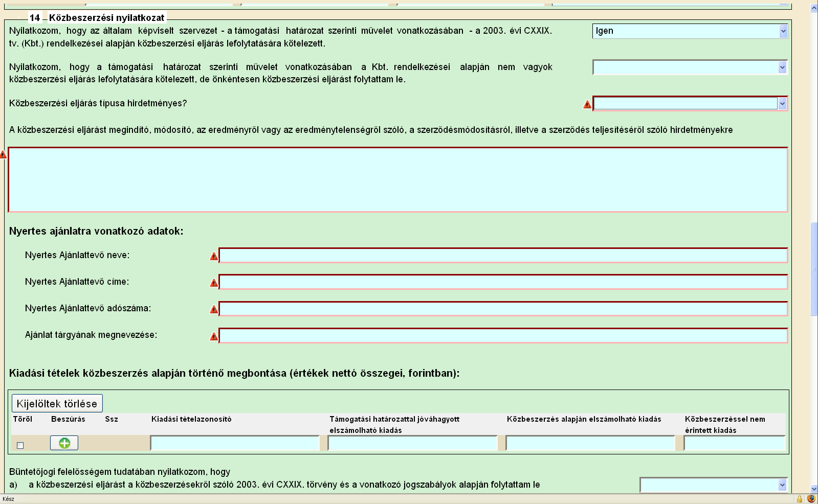The image size is (818, 504).
Task: Click the Ajánlat tárgyának megnevezése input field
Action: 503,335
